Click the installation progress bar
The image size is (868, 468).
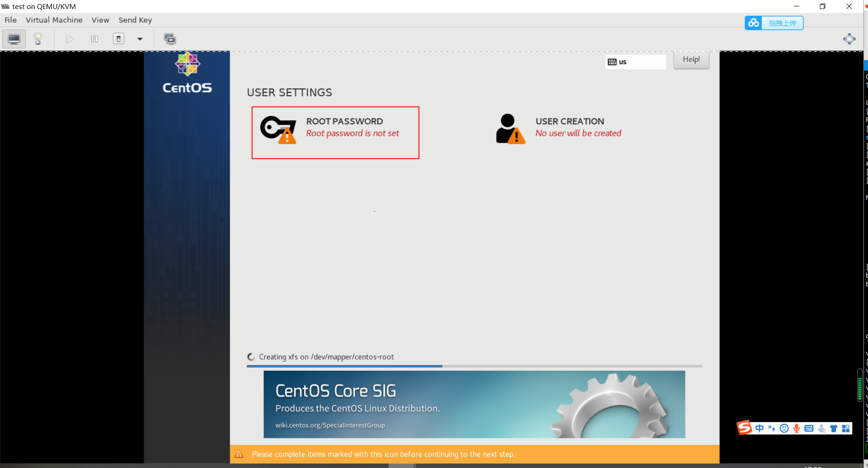pyautogui.click(x=474, y=366)
